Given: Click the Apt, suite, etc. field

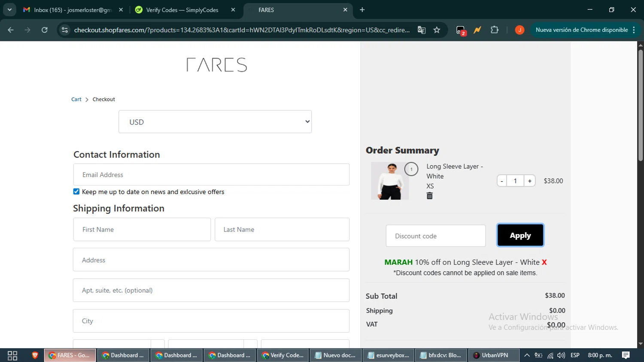Looking at the screenshot, I should [x=211, y=290].
